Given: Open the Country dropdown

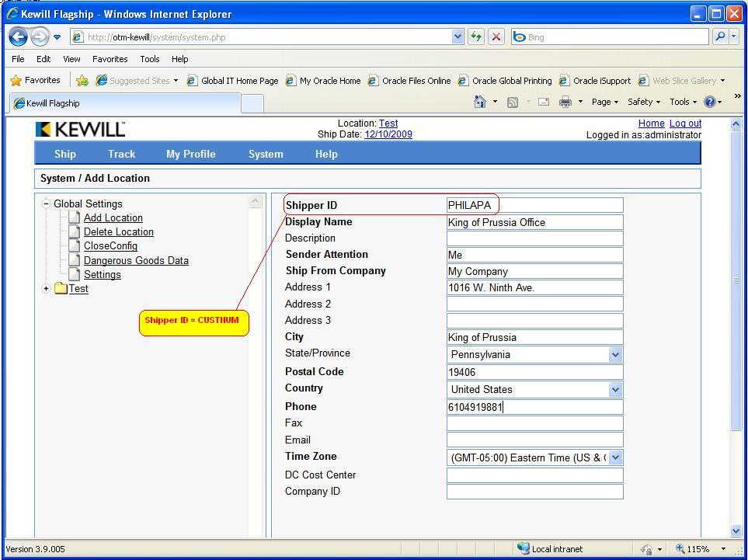Looking at the screenshot, I should 534,389.
